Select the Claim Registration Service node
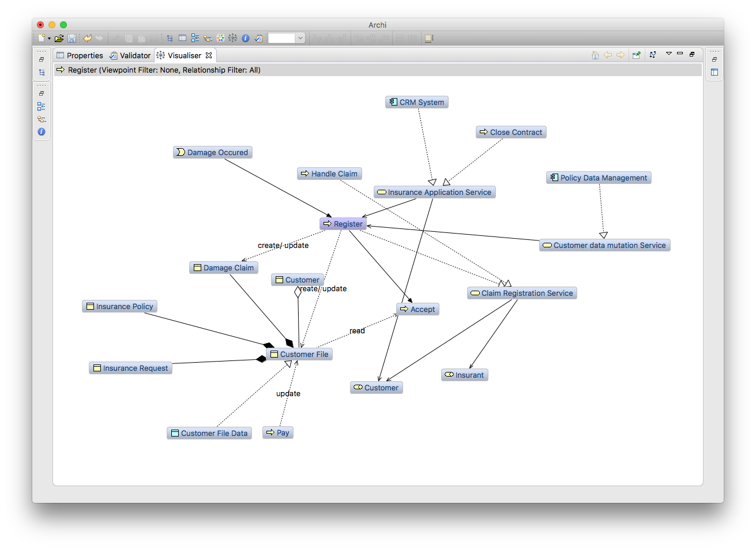 pyautogui.click(x=522, y=293)
